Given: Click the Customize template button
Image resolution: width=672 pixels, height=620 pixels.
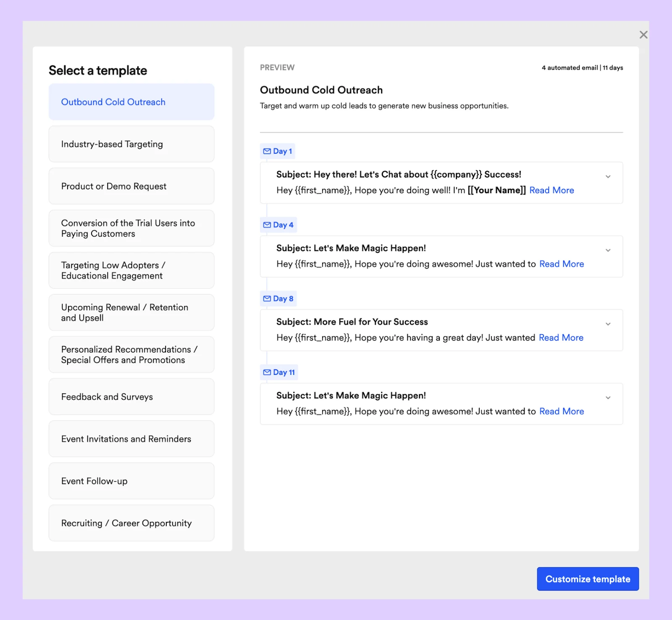Looking at the screenshot, I should 588,579.
